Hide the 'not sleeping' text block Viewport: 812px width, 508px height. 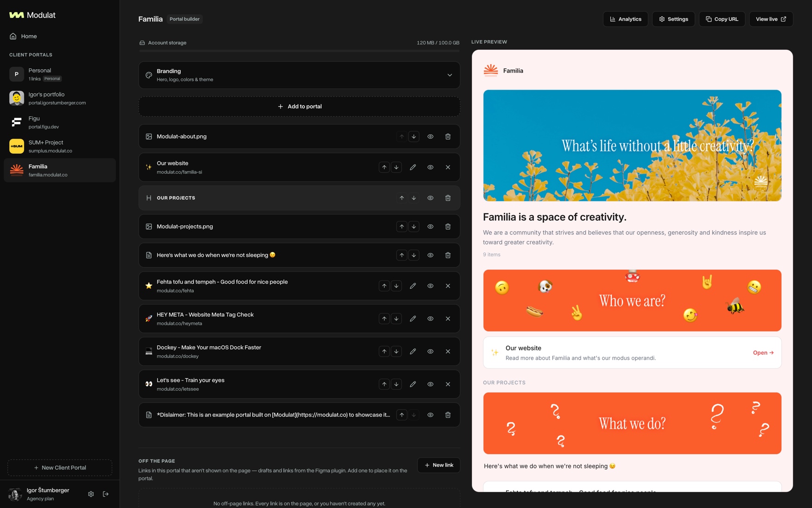pyautogui.click(x=430, y=255)
